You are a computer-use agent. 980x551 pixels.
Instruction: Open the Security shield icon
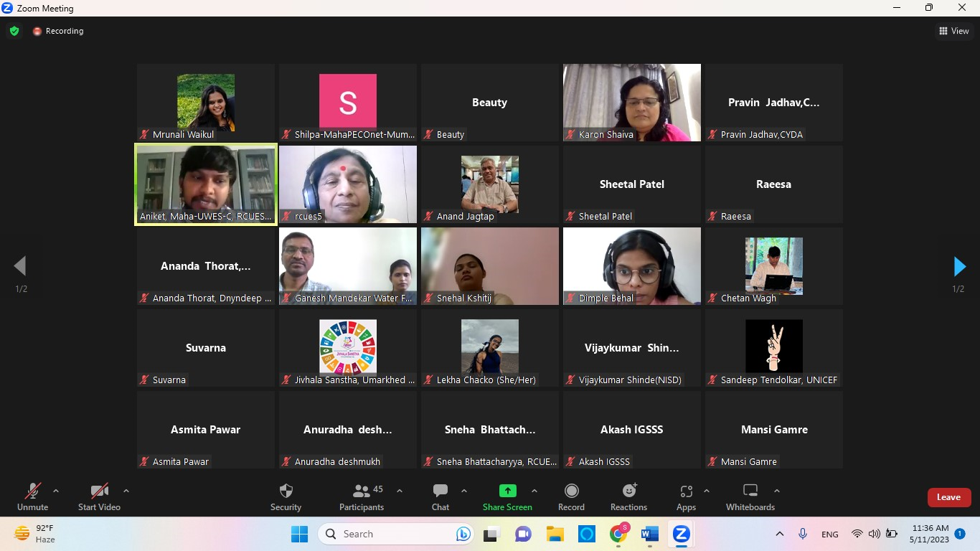(286, 496)
